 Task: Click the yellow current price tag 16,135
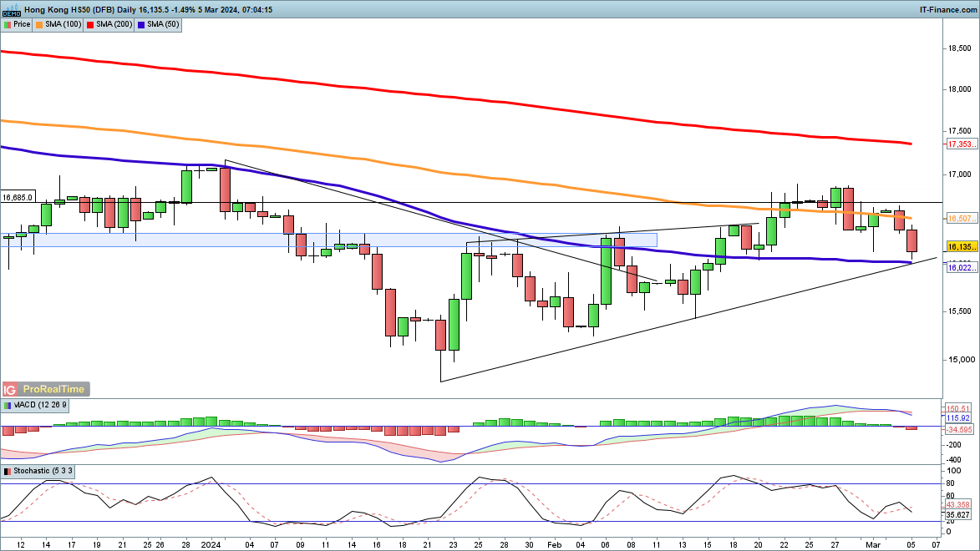click(x=962, y=248)
